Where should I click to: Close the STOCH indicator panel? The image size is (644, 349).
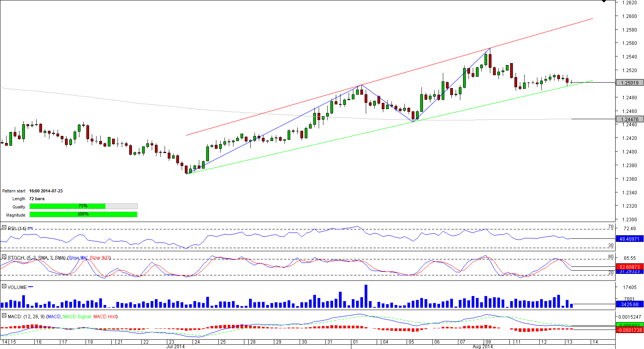click(x=4, y=257)
